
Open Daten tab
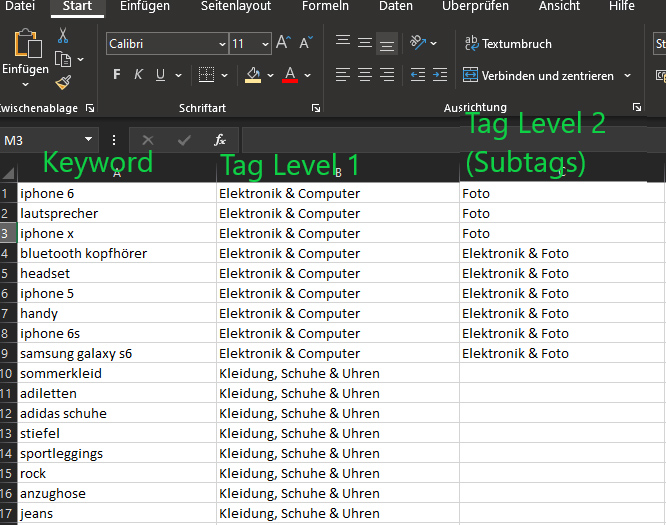pyautogui.click(x=395, y=6)
